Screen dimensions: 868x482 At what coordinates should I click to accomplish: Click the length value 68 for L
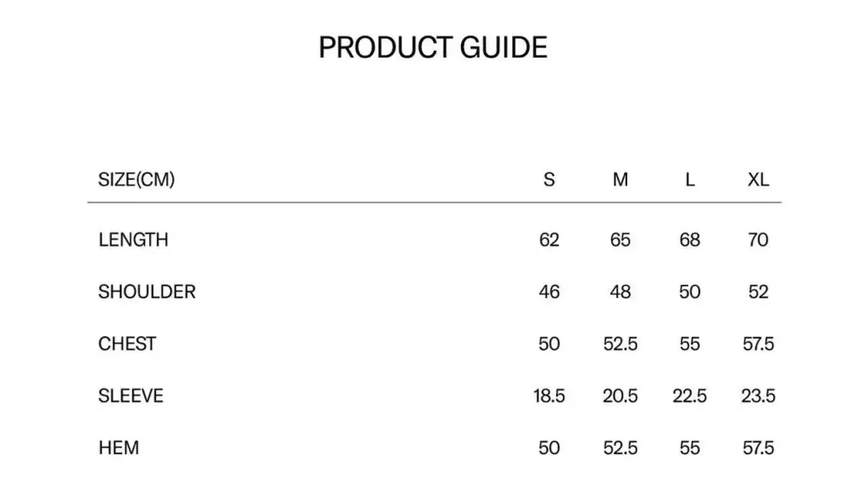pyautogui.click(x=690, y=240)
